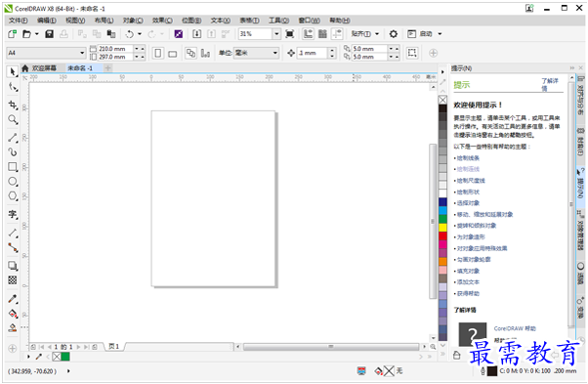Click the Export icon
Viewport: 588px width, 384px height.
tap(212, 34)
